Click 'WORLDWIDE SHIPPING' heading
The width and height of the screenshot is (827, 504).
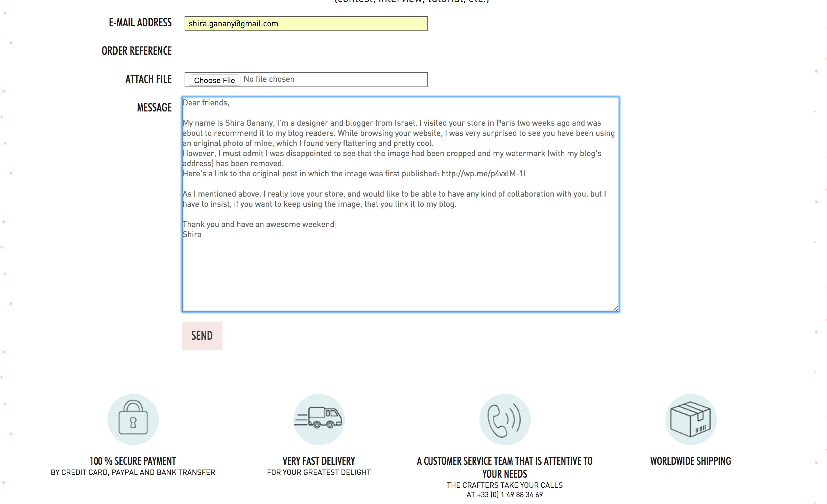691,461
